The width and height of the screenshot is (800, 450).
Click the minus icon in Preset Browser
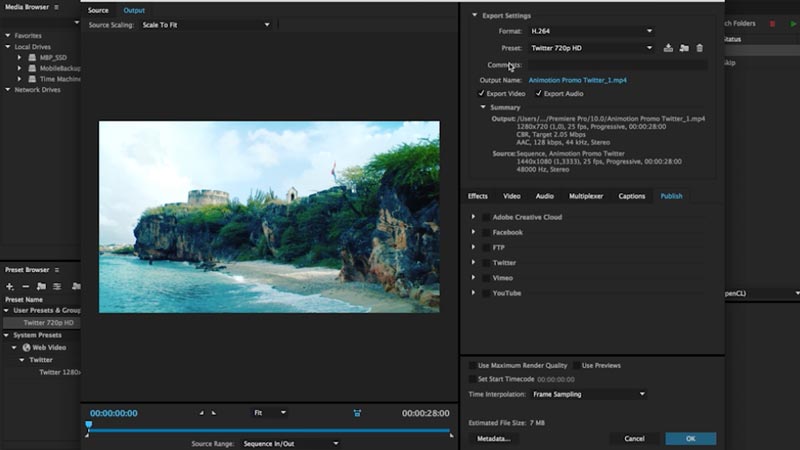25,286
